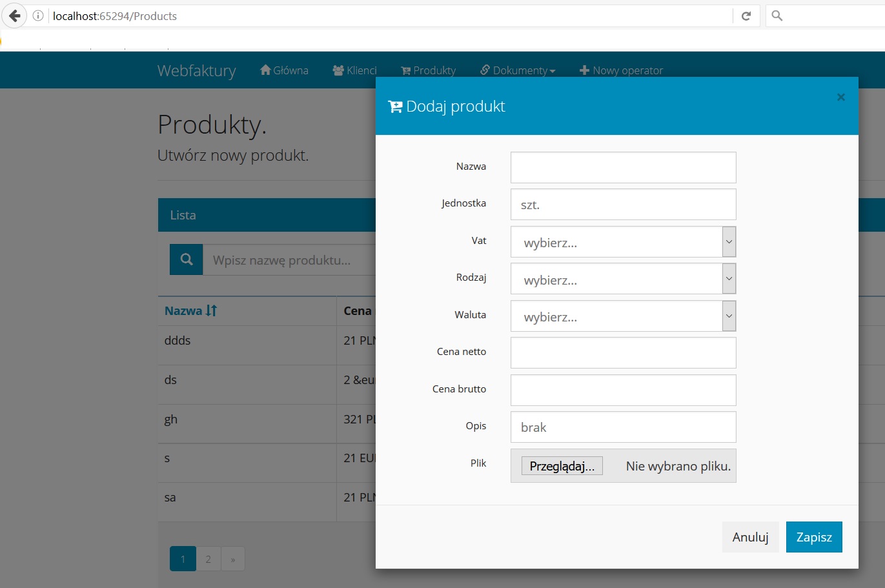885x588 pixels.
Task: Click the next page » pagination button
Action: pyautogui.click(x=233, y=559)
